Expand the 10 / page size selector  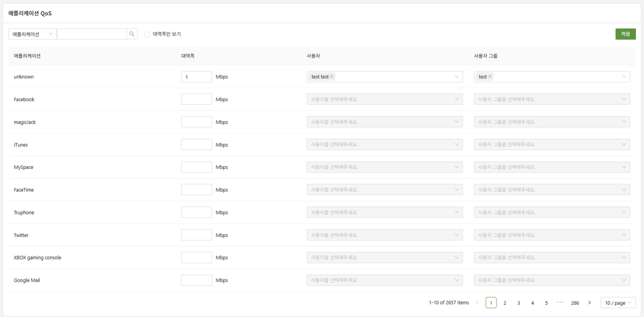(x=618, y=303)
